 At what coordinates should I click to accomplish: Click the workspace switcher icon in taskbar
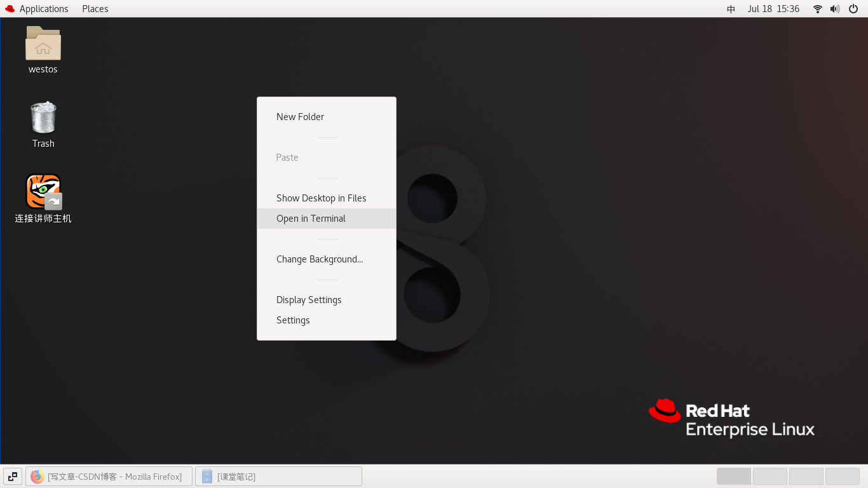(12, 476)
